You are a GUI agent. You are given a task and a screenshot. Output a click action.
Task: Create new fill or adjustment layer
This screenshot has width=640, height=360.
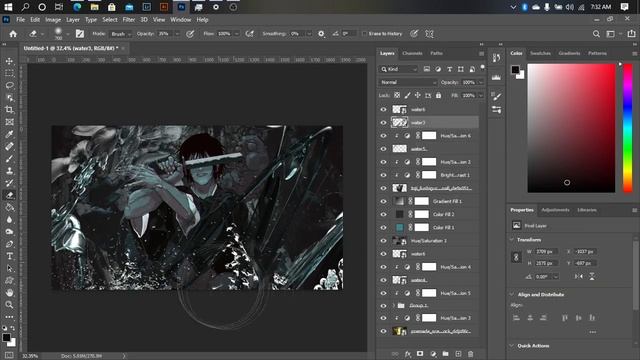tap(433, 354)
